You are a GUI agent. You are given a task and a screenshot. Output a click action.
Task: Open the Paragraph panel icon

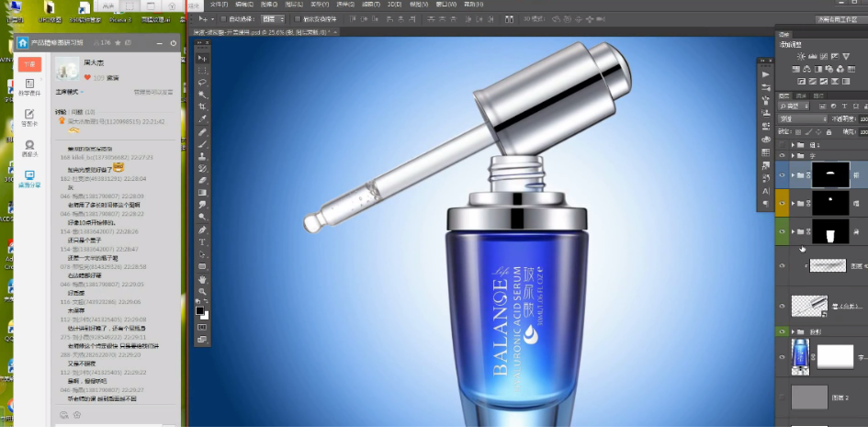(766, 204)
